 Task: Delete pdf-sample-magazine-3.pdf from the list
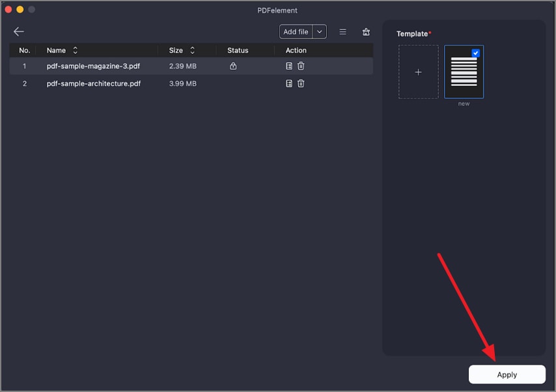click(x=301, y=66)
